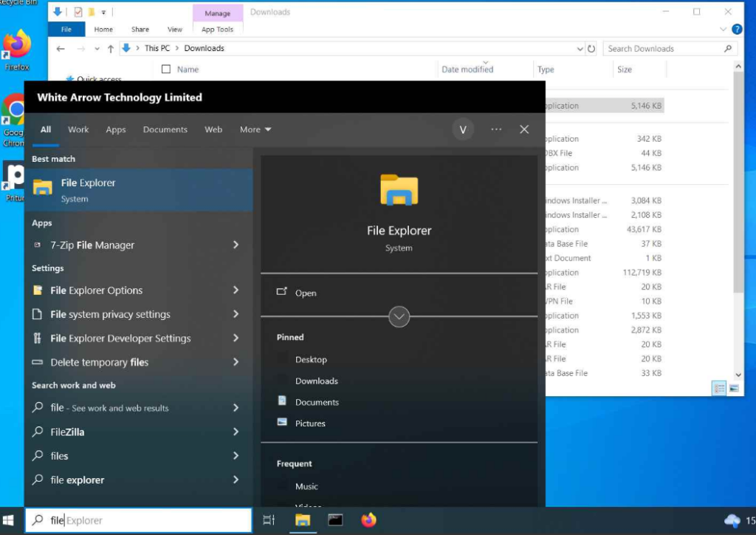Switch to the Work search filter tab

[x=78, y=129]
